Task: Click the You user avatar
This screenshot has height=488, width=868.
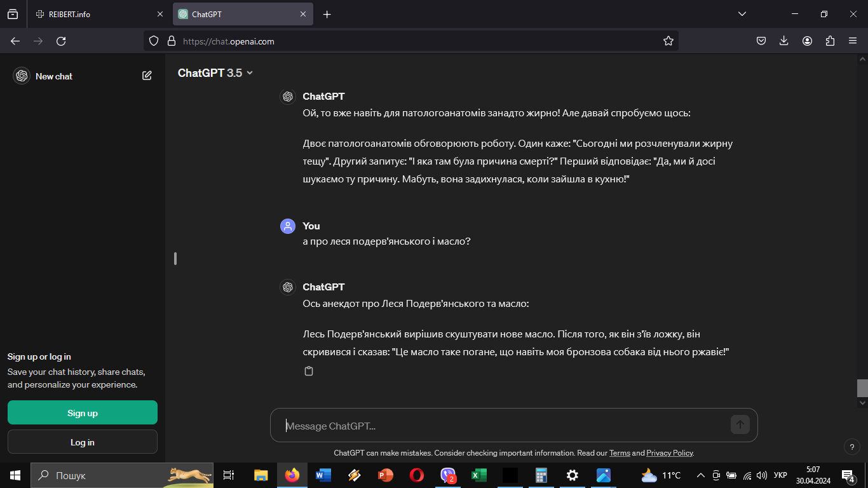Action: point(288,226)
